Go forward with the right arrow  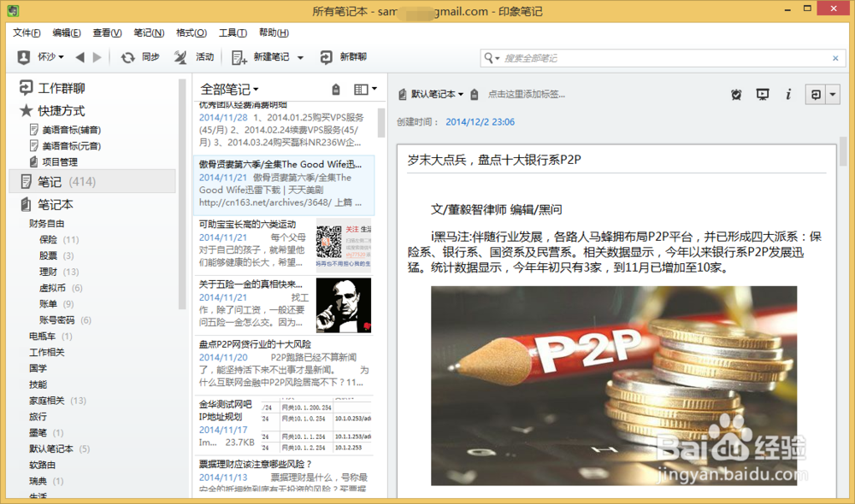[97, 57]
